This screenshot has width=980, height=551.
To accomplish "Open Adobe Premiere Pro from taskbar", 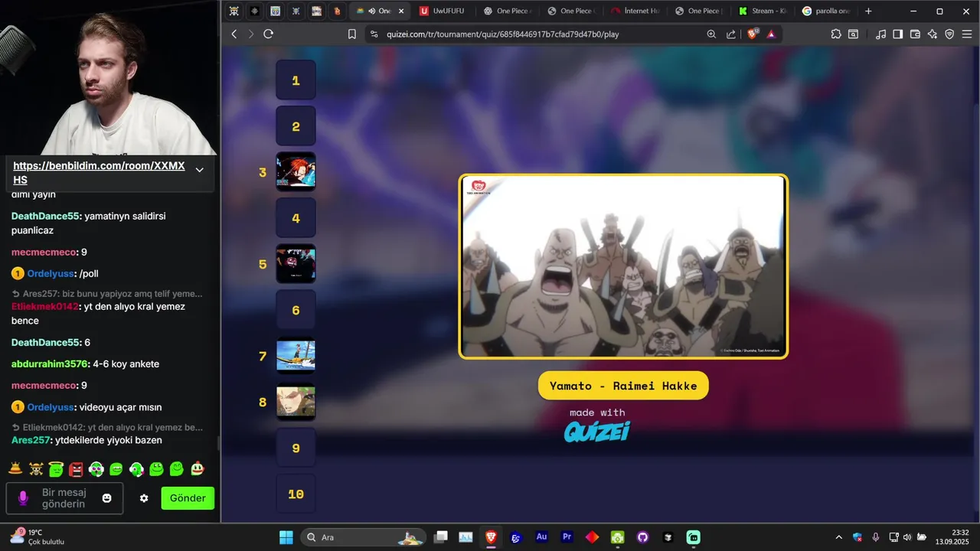I will point(567,537).
